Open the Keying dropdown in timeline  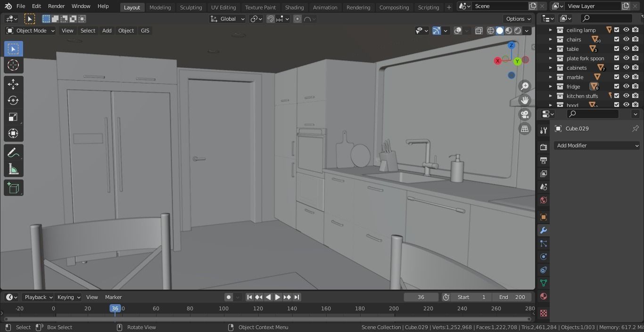coord(68,297)
